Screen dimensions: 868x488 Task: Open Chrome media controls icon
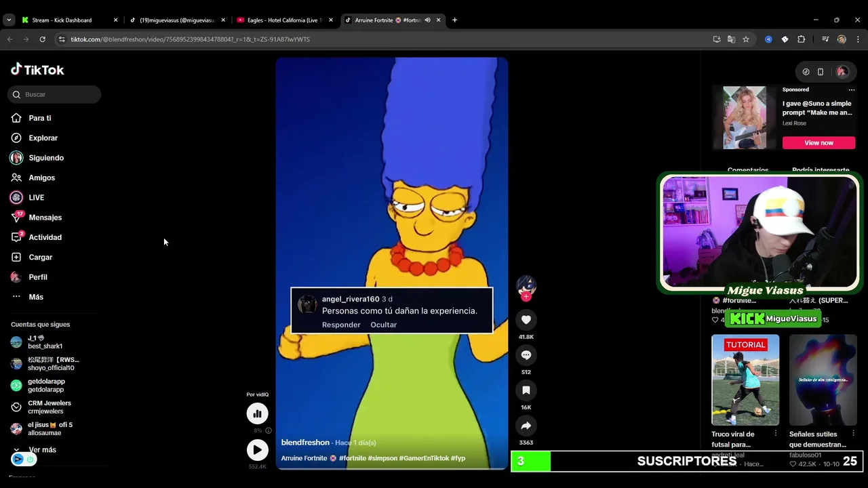click(x=825, y=39)
